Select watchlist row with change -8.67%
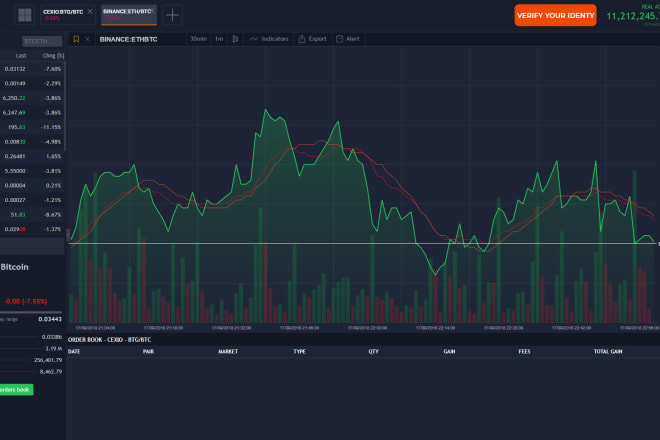 tap(32, 215)
